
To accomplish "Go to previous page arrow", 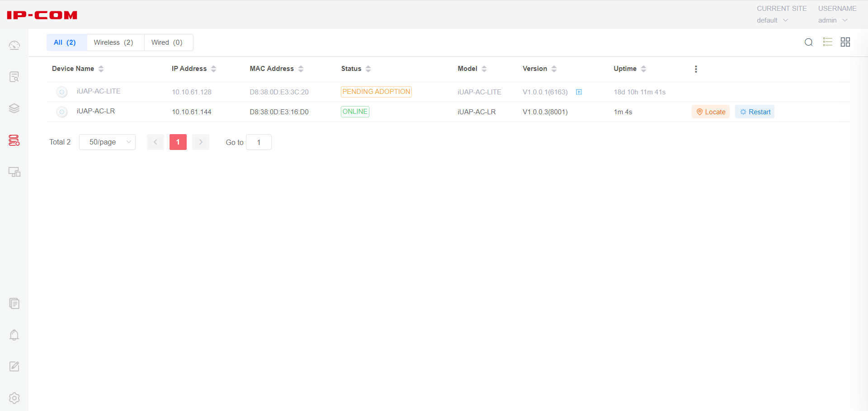I will [156, 142].
